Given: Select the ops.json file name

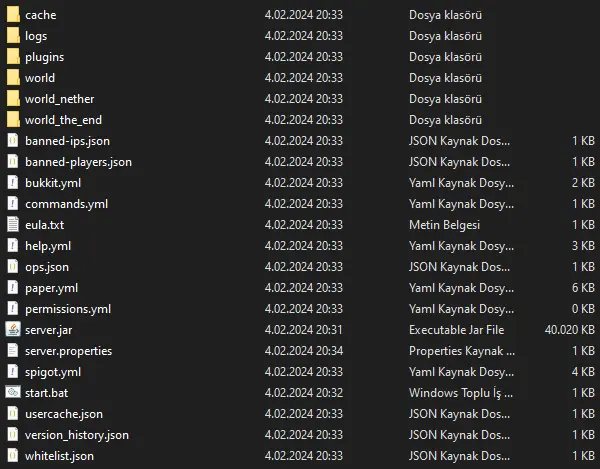Looking at the screenshot, I should point(47,267).
